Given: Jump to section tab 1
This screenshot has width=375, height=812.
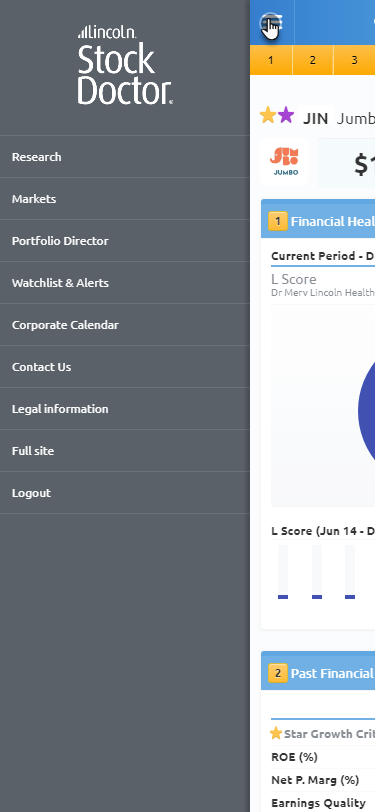Looking at the screenshot, I should point(271,60).
